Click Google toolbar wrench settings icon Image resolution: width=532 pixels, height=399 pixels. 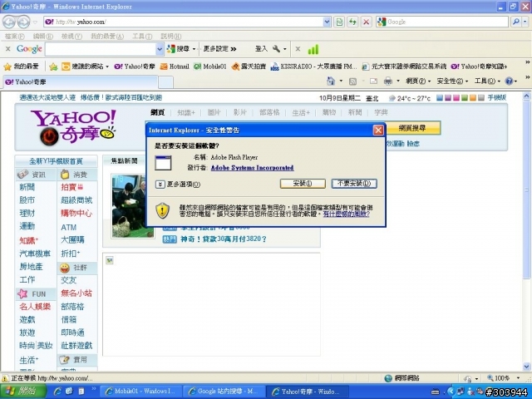tap(277, 49)
